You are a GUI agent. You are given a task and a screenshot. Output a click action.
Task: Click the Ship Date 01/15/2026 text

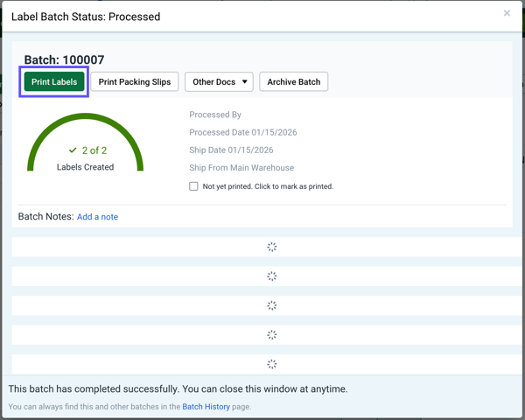point(231,150)
